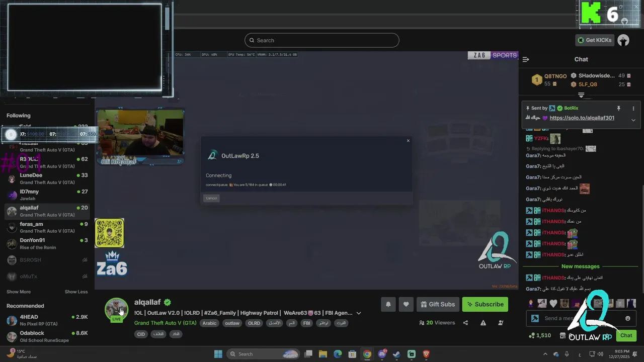Click the Kick search field
The width and height of the screenshot is (644, 362).
click(x=322, y=40)
